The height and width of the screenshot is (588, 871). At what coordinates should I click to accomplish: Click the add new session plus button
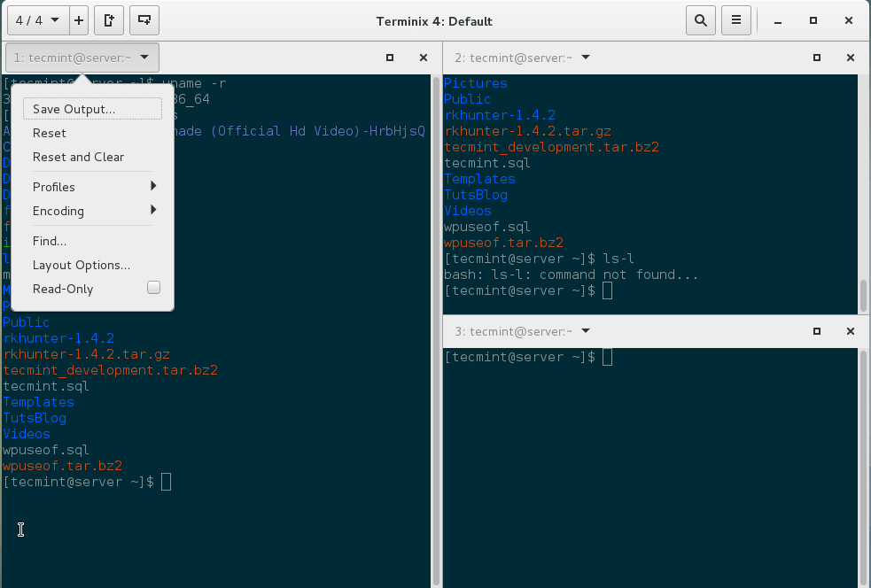[79, 20]
